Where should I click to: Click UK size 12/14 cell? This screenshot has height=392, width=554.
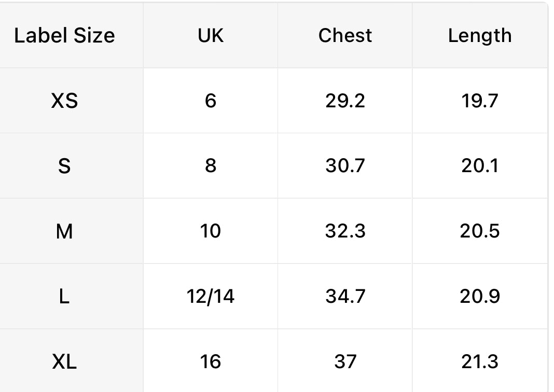(x=210, y=297)
